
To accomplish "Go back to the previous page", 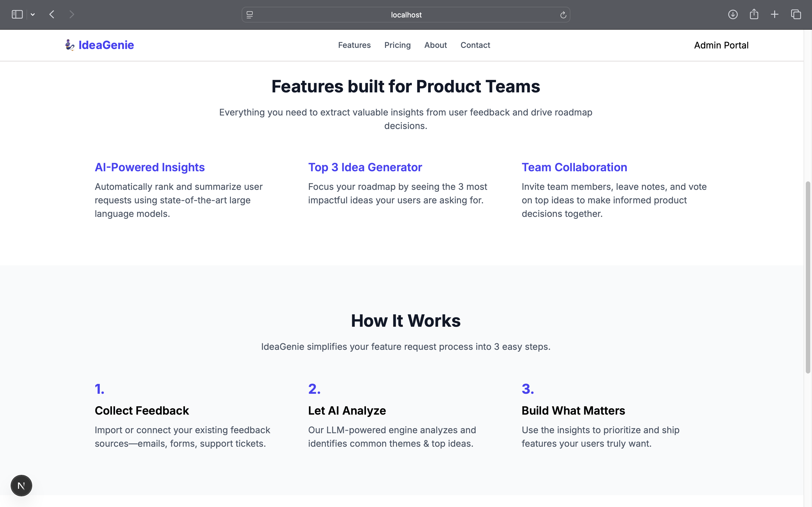I will pos(52,14).
